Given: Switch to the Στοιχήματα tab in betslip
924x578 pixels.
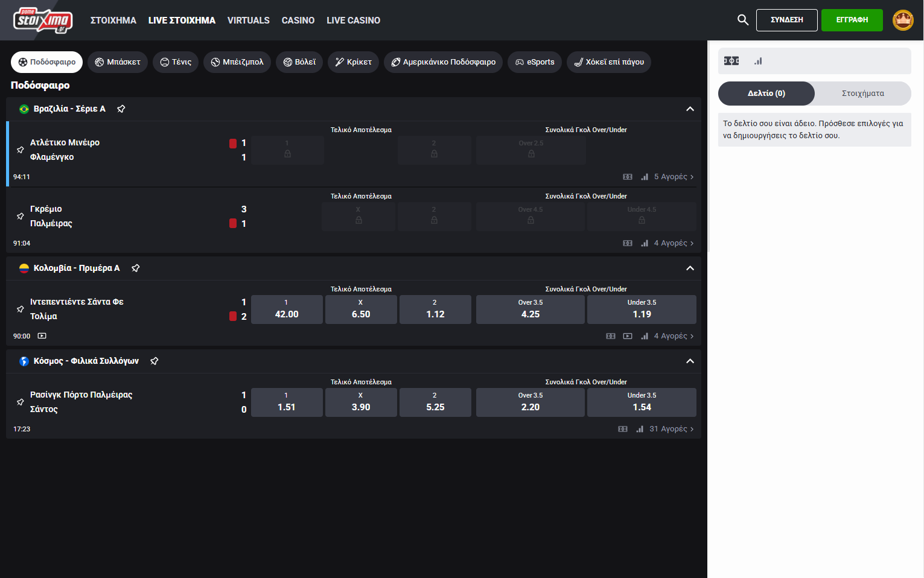Looking at the screenshot, I should (862, 94).
